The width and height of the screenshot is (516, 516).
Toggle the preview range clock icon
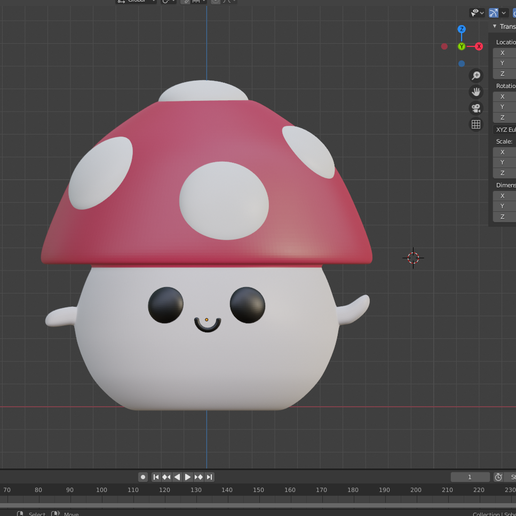click(498, 477)
